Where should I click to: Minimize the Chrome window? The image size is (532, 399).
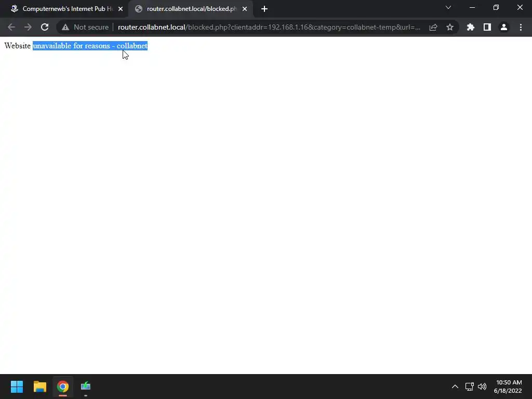click(x=472, y=7)
